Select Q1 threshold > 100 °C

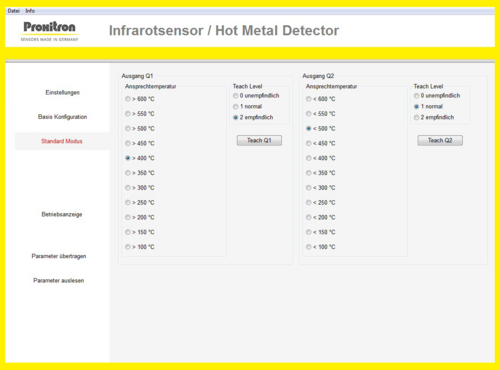(x=140, y=247)
